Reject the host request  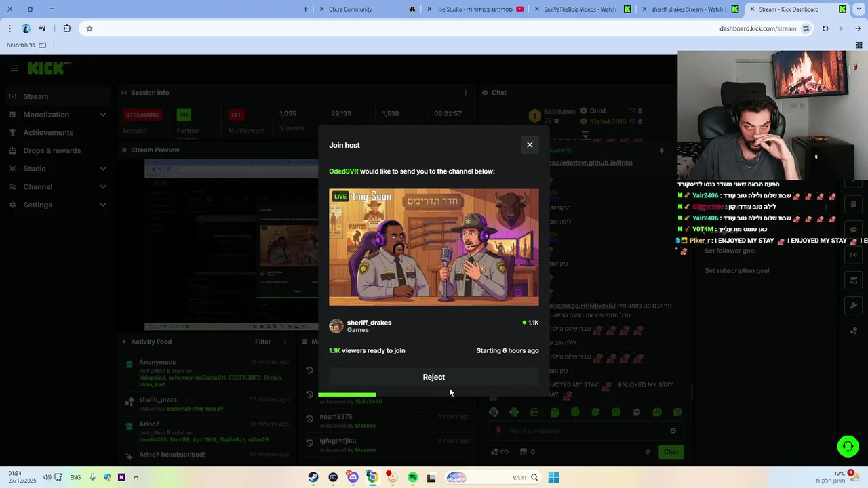pyautogui.click(x=434, y=378)
